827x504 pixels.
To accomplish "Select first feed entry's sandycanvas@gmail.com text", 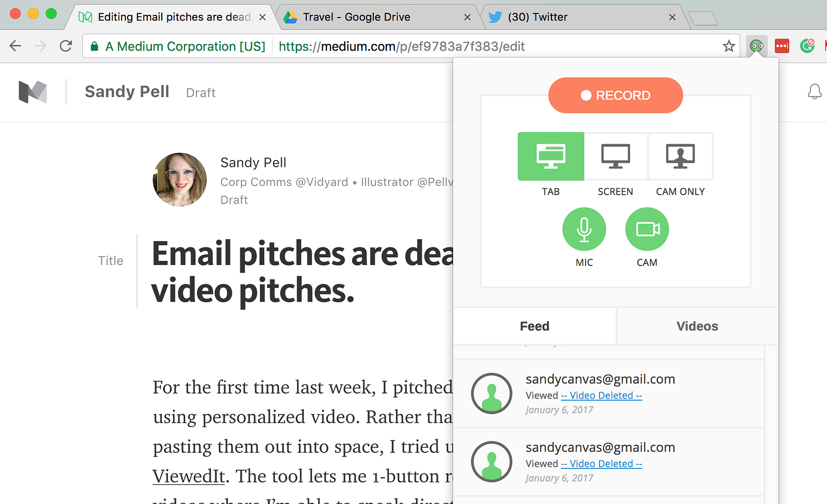I will (601, 380).
